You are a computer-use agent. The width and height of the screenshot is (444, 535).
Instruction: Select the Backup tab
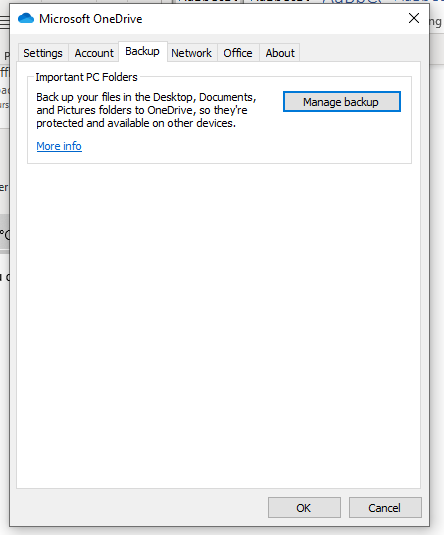[143, 52]
